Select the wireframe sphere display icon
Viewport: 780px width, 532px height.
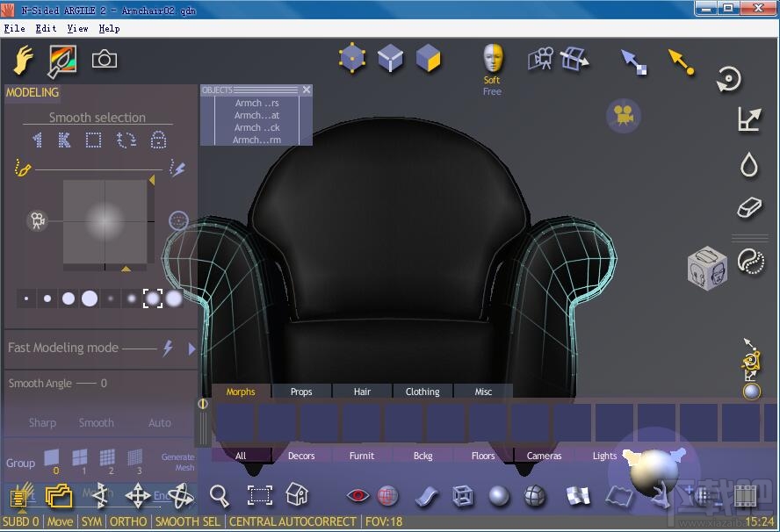click(535, 496)
